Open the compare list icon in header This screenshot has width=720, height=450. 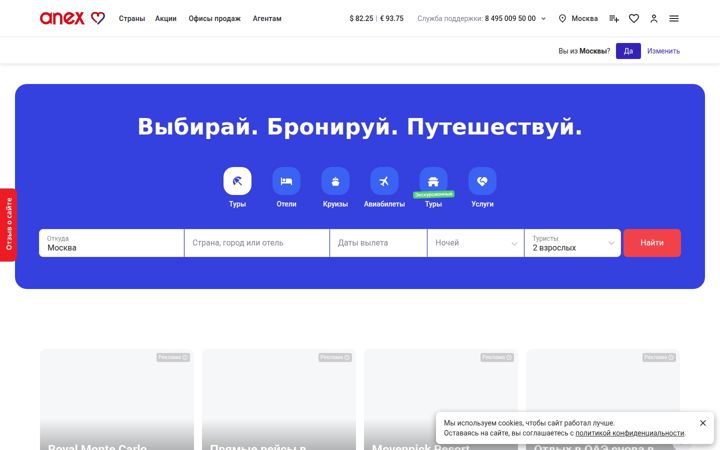[614, 18]
